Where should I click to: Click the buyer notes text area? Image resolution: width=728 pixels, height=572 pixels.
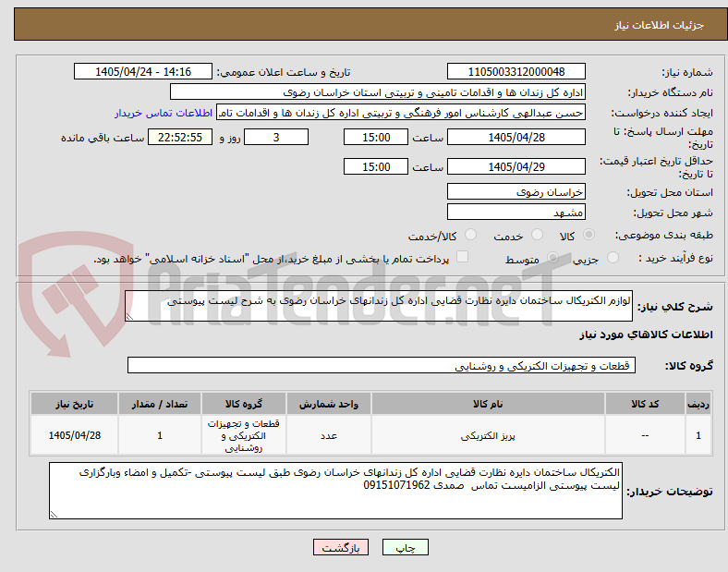[x=335, y=491]
